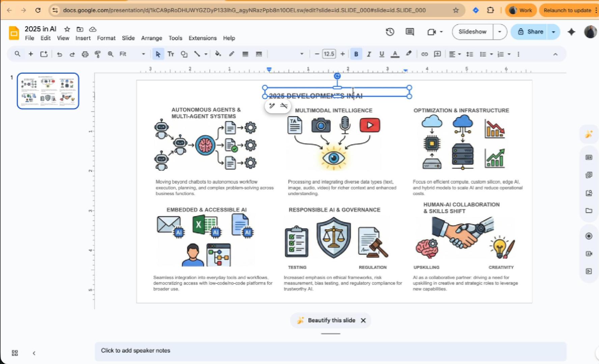Image resolution: width=599 pixels, height=364 pixels.
Task: Redo the last action
Action: coord(72,54)
